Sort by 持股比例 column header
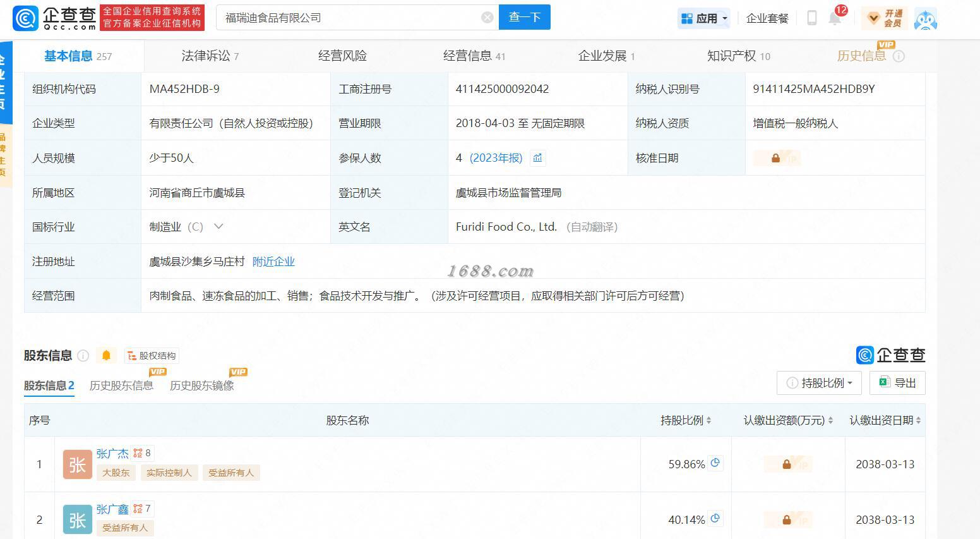The height and width of the screenshot is (539, 980). pos(686,420)
